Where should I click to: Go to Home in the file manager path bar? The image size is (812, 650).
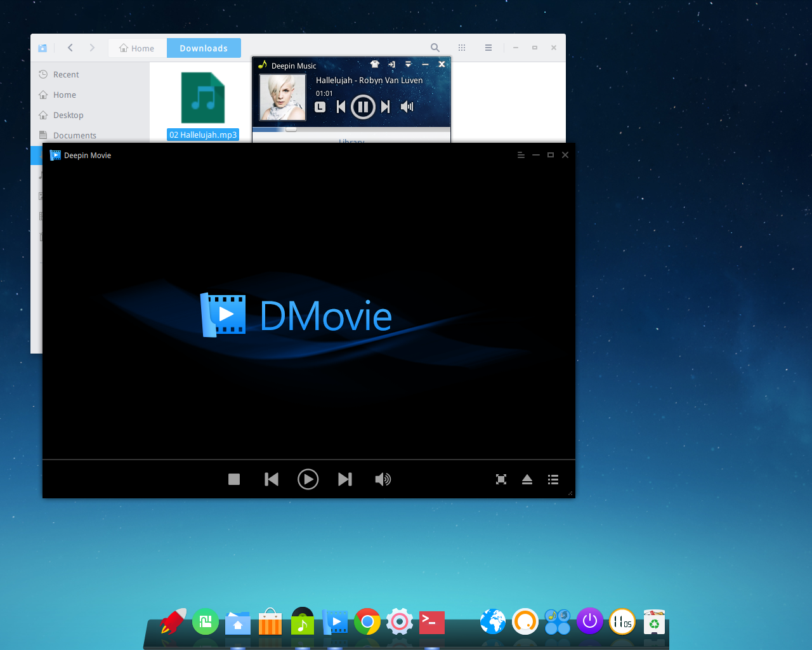pos(137,48)
